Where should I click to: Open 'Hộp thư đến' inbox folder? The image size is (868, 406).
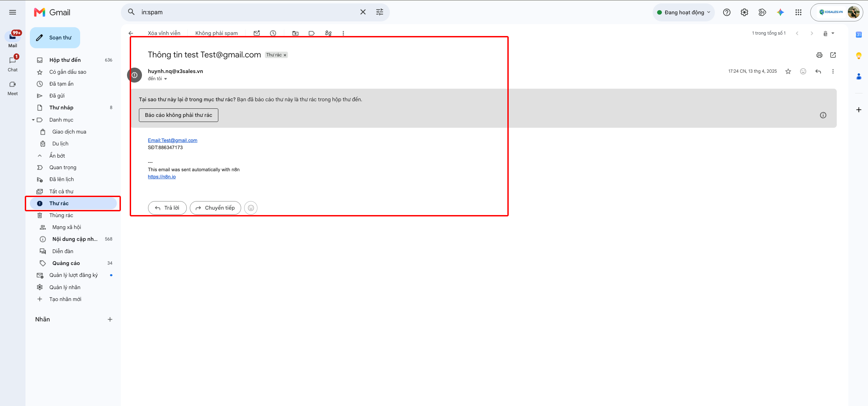[73, 60]
